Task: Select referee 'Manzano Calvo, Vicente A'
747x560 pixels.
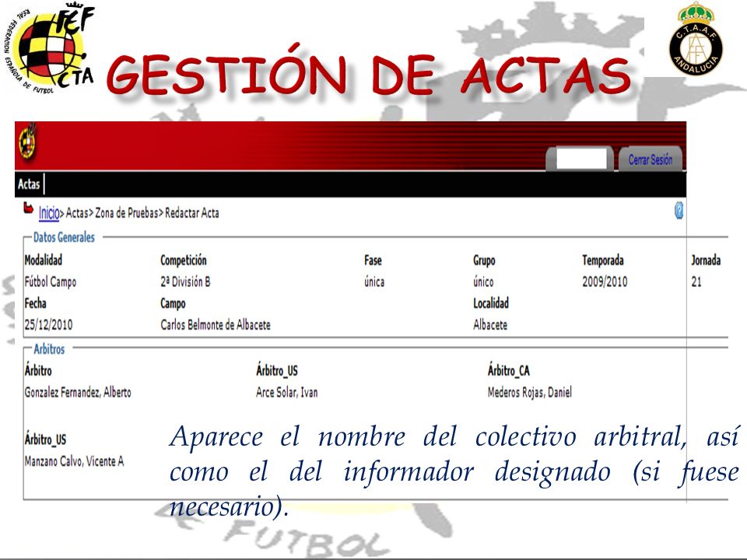Action: click(x=75, y=461)
